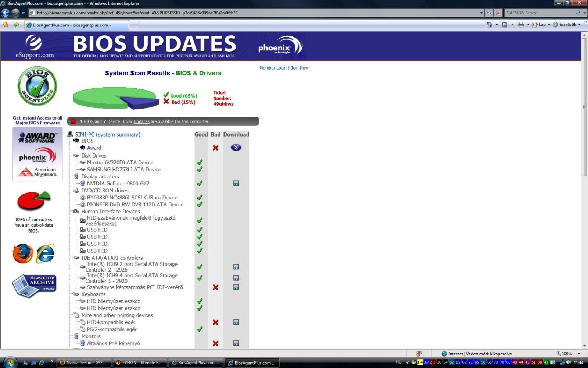588x368 pixels.
Task: Click the DAEMON Search input box
Action: [539, 13]
